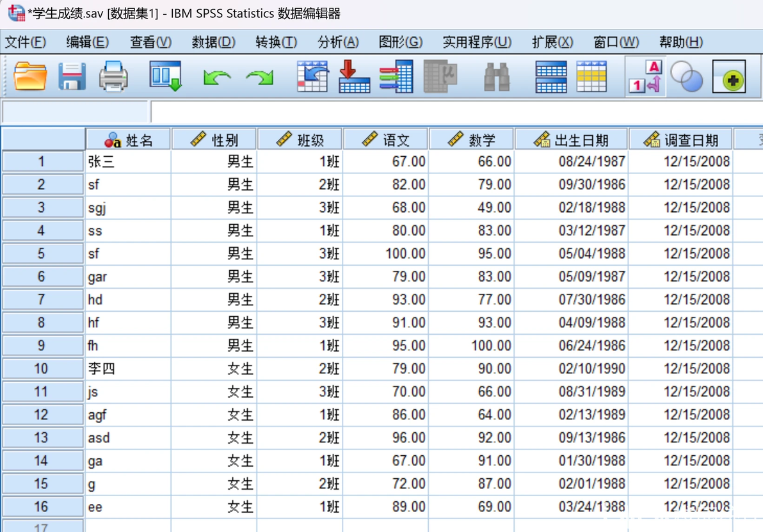The height and width of the screenshot is (532, 763).
Task: Select row header number 5
Action: [x=43, y=254]
